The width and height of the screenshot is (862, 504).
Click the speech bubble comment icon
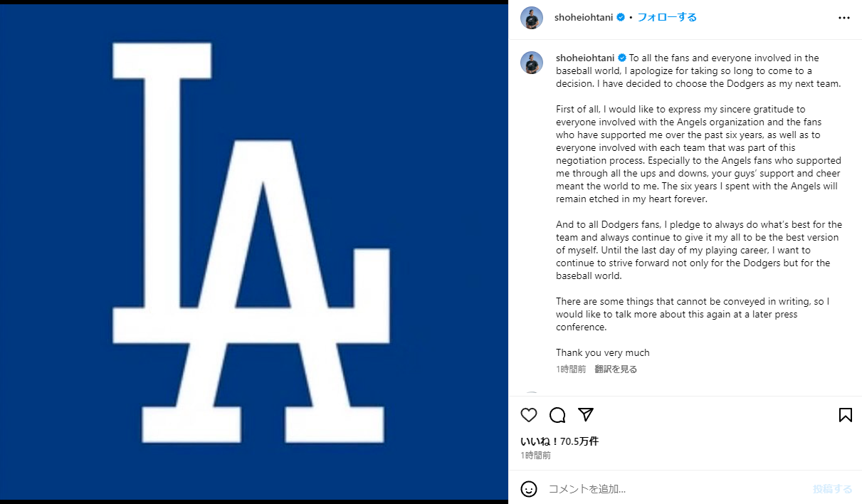coord(557,415)
